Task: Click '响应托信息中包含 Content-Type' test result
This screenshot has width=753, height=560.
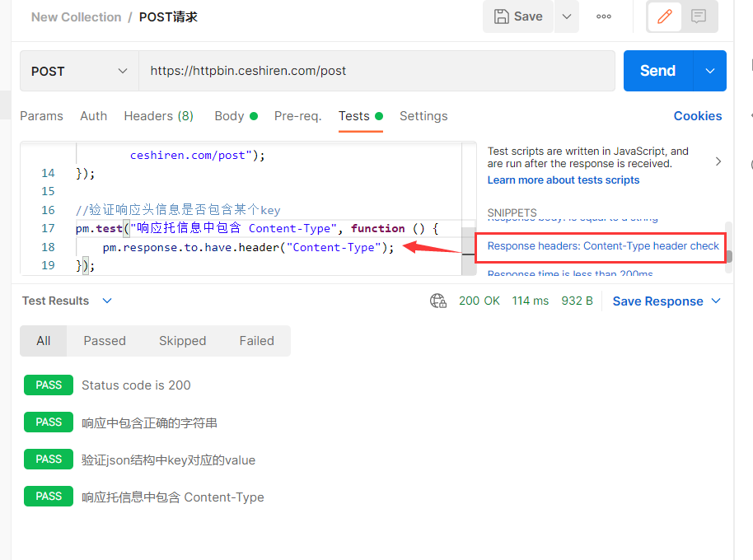Action: pos(173,497)
